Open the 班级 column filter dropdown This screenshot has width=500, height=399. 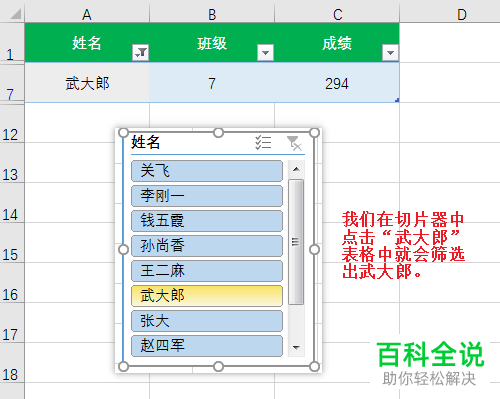click(x=265, y=53)
